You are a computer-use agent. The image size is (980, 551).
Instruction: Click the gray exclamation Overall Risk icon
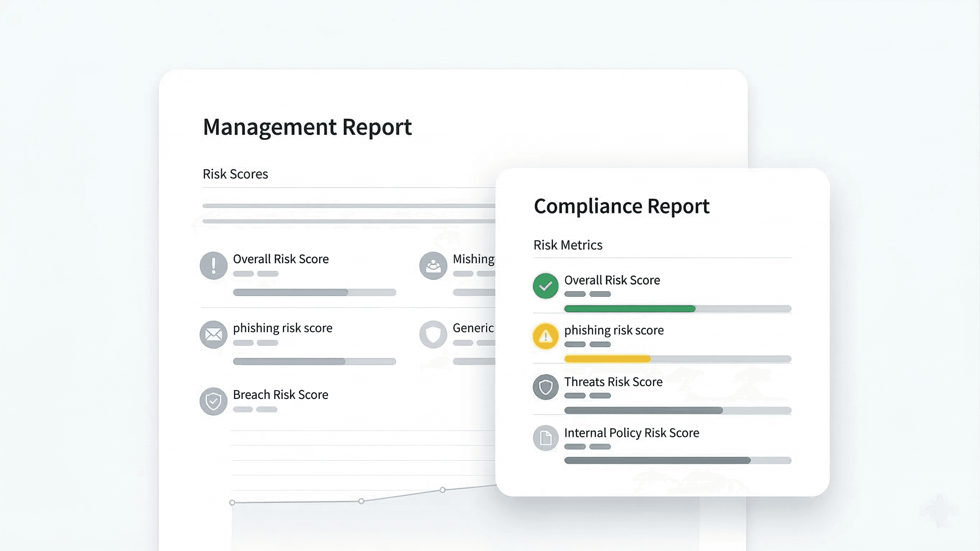(214, 265)
